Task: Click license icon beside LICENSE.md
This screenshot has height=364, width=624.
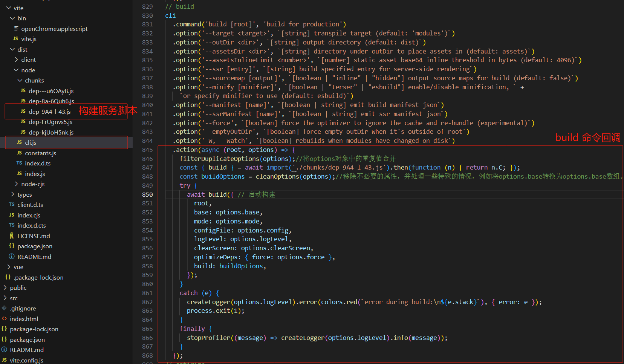Action: pyautogui.click(x=12, y=236)
